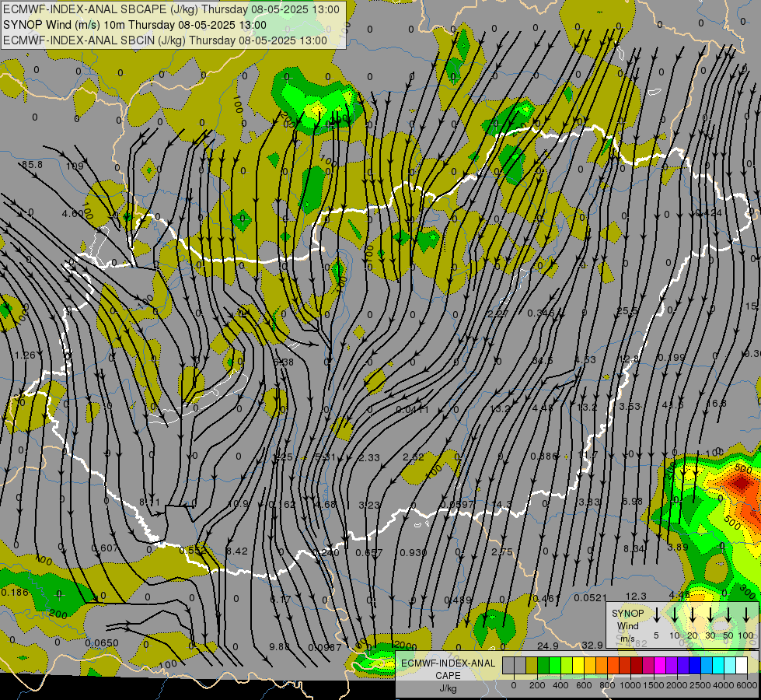Click the 200 tick label on CAPE scale
This screenshot has width=761, height=700.
[537, 685]
